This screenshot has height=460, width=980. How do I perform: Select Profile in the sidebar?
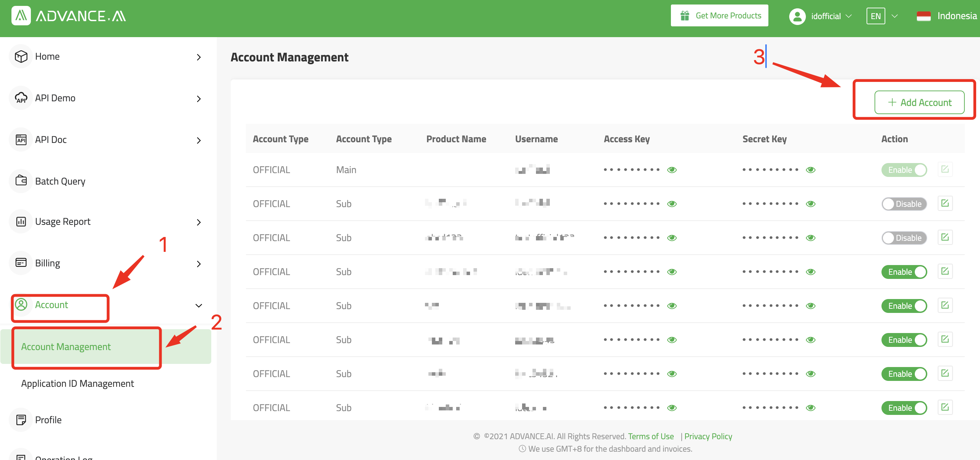48,420
